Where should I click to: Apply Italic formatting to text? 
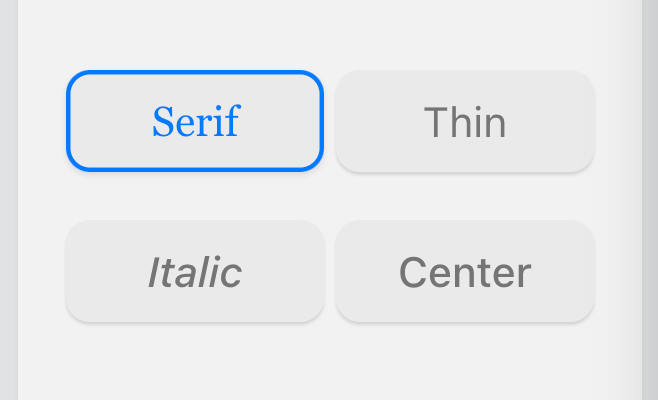195,271
